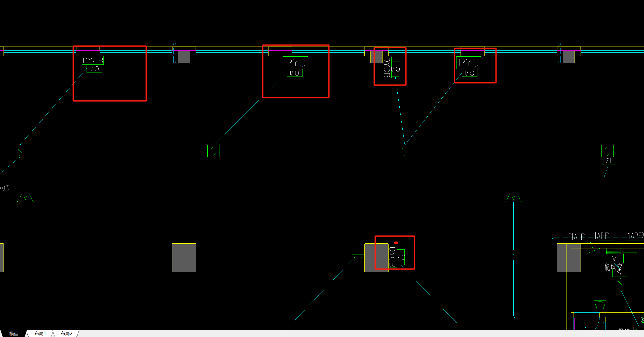Select the F1ALE1 panel label
Viewport: 644px width, 337px height.
click(577, 237)
